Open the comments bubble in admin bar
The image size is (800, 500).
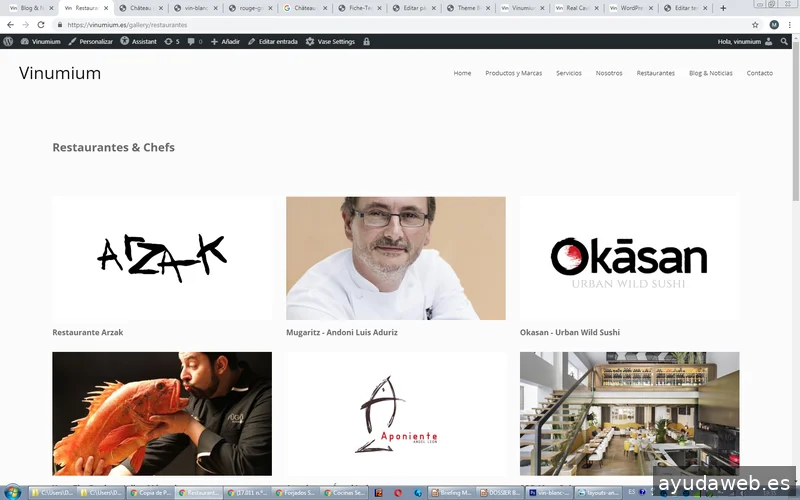point(193,42)
